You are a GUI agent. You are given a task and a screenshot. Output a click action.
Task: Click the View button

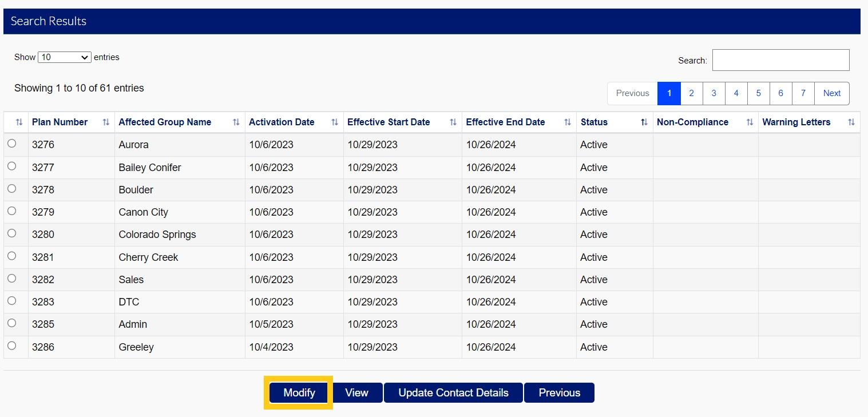click(x=356, y=393)
